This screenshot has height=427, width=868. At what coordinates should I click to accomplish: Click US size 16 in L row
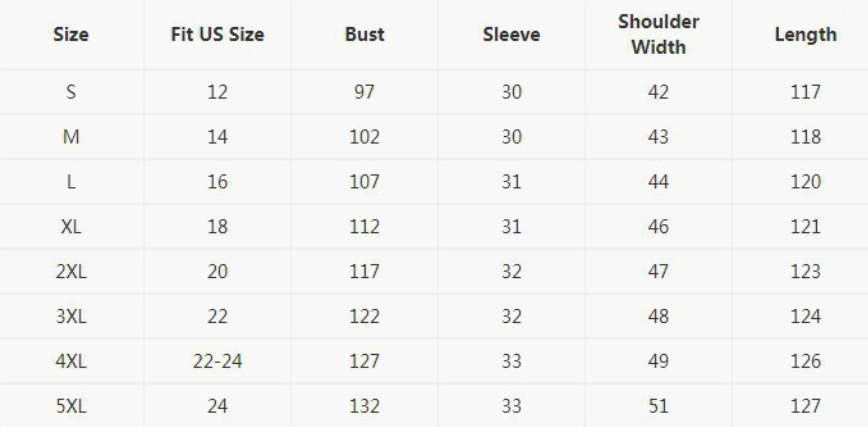click(x=218, y=182)
